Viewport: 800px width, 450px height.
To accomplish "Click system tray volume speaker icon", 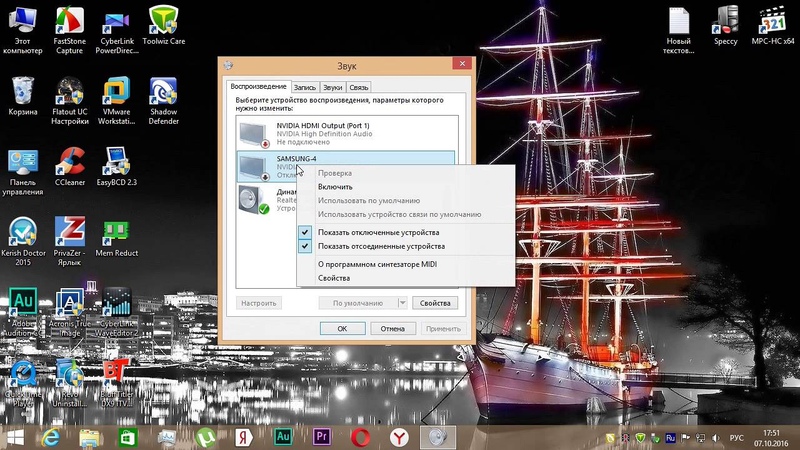I will tap(715, 438).
